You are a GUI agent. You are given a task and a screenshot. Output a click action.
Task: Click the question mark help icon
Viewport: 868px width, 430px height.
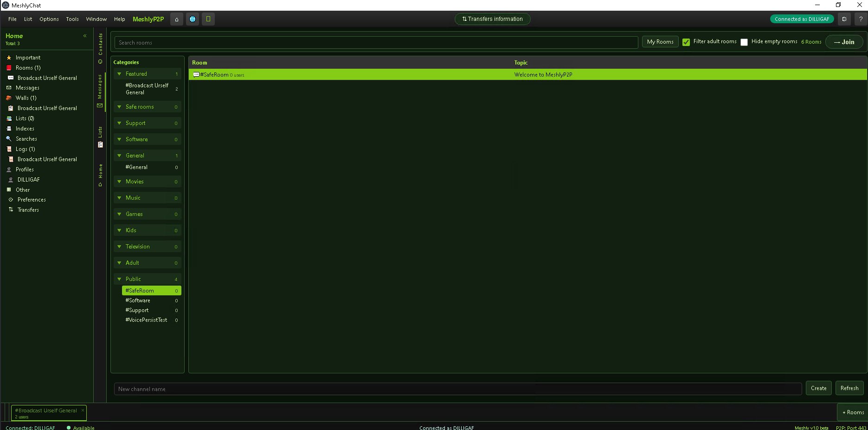click(x=861, y=19)
